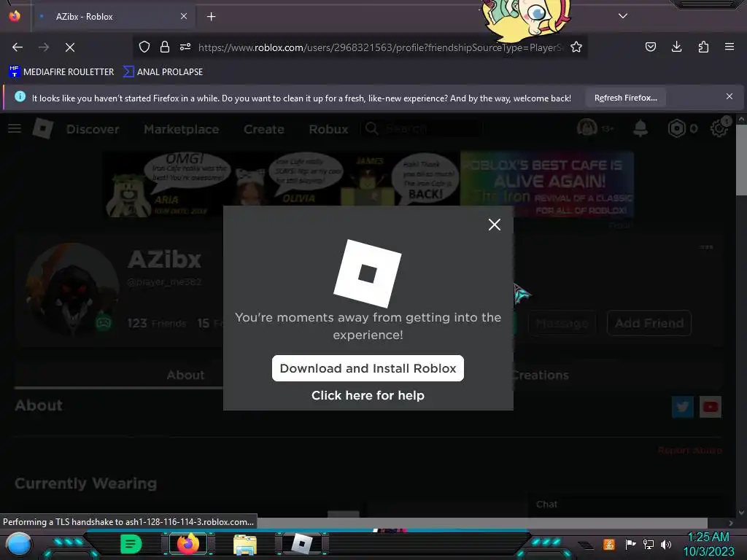Viewport: 747px width, 560px height.
Task: Open the ANAL PROLAPSE bookmark
Action: 163,72
